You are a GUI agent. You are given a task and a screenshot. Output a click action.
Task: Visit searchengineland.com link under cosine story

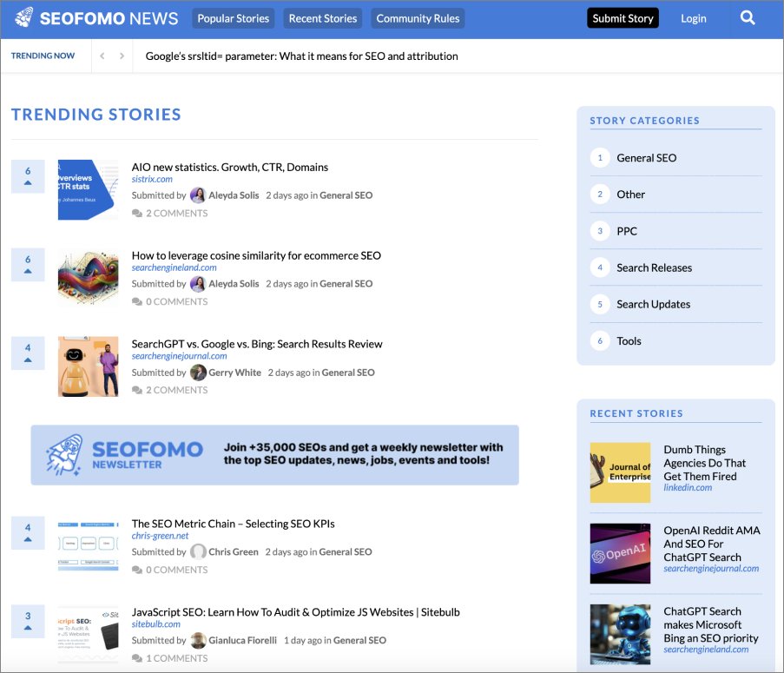(x=174, y=267)
